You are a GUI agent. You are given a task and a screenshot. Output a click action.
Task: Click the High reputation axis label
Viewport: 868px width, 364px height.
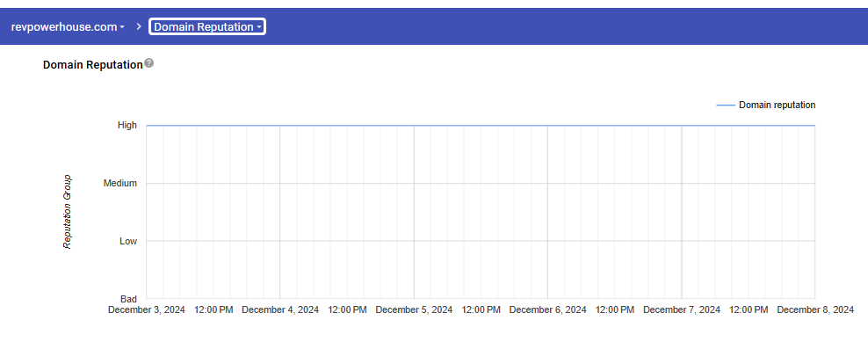127,126
